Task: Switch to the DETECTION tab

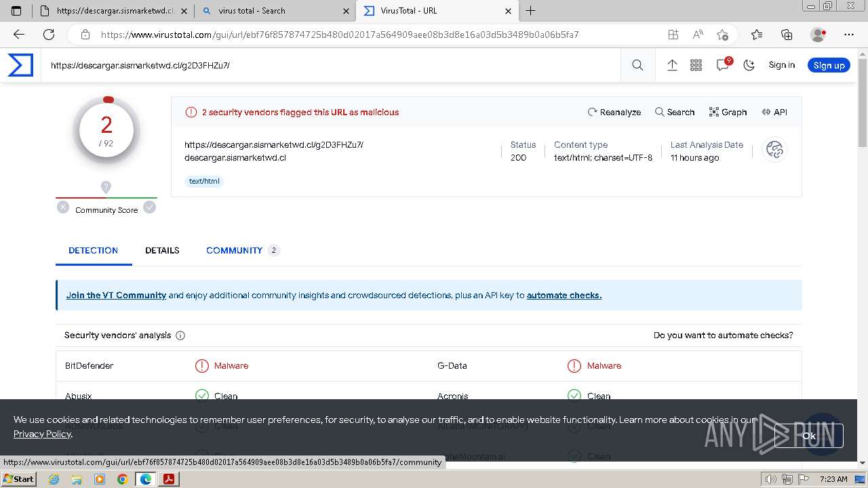Action: point(94,250)
